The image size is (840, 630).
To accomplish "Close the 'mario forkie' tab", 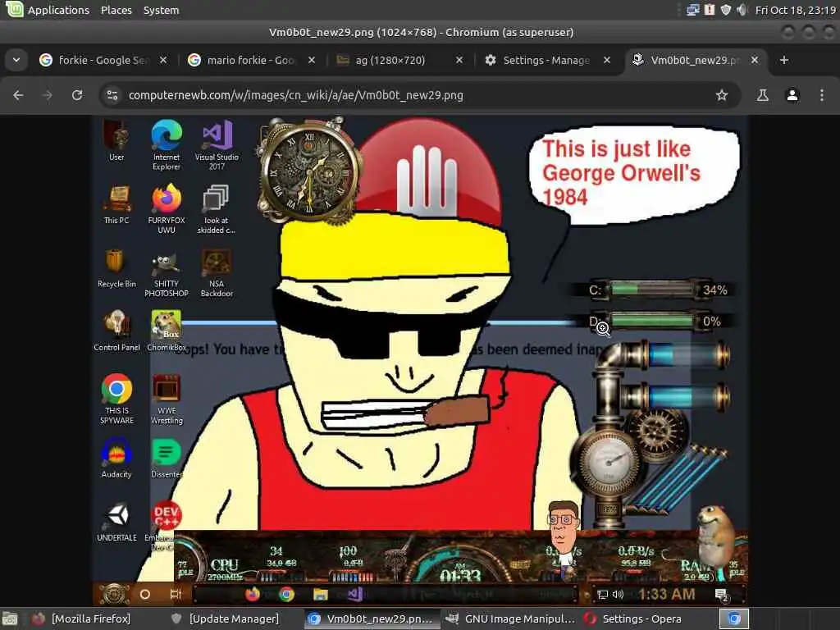I will pos(311,60).
